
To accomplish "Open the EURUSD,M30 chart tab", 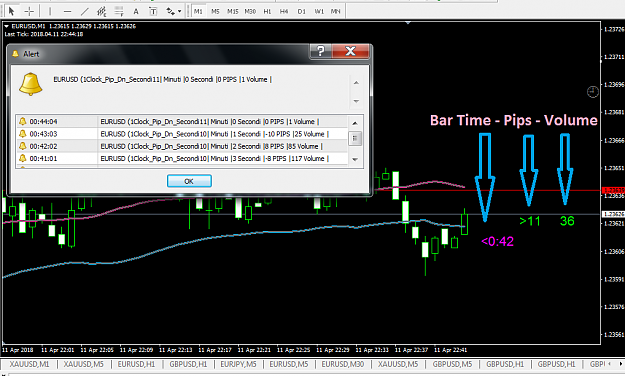I will [343, 364].
